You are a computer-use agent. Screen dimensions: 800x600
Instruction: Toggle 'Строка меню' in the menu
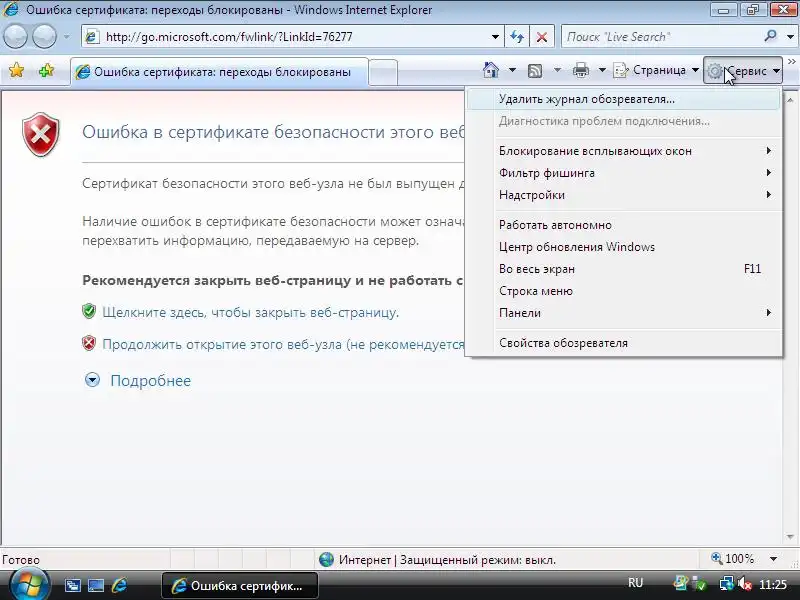623,291
